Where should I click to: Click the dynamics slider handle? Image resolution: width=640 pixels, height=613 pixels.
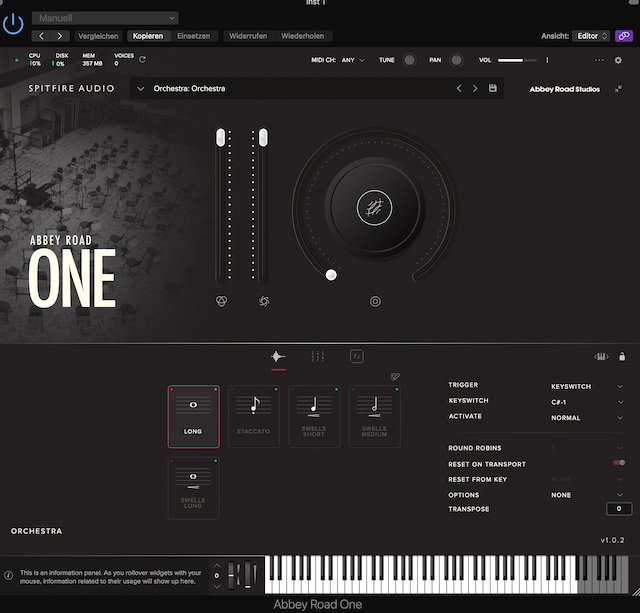click(x=263, y=137)
